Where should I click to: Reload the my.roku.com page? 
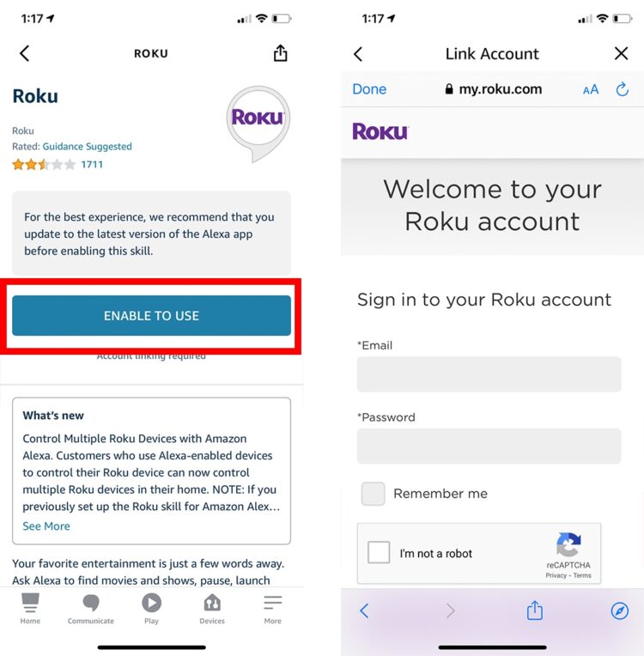click(623, 88)
